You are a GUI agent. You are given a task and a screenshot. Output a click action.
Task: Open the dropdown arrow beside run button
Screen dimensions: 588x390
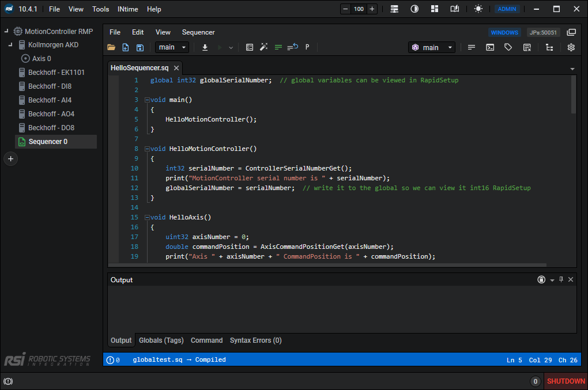coord(231,48)
